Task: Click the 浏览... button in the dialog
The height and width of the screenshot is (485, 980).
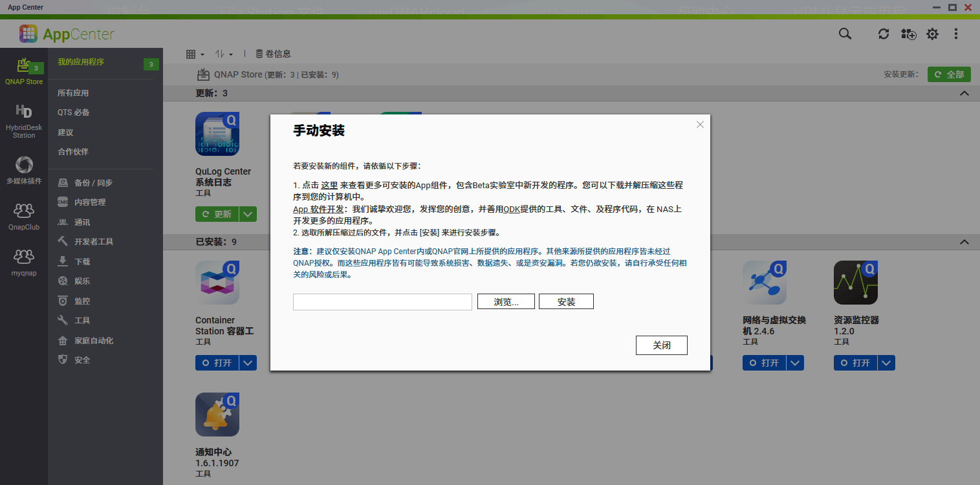Action: click(506, 302)
